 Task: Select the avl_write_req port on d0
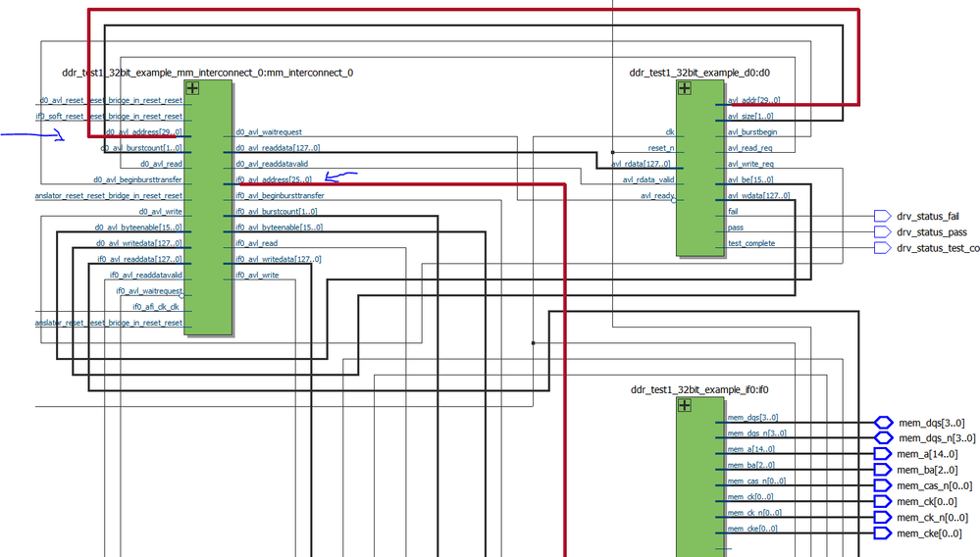pos(750,164)
